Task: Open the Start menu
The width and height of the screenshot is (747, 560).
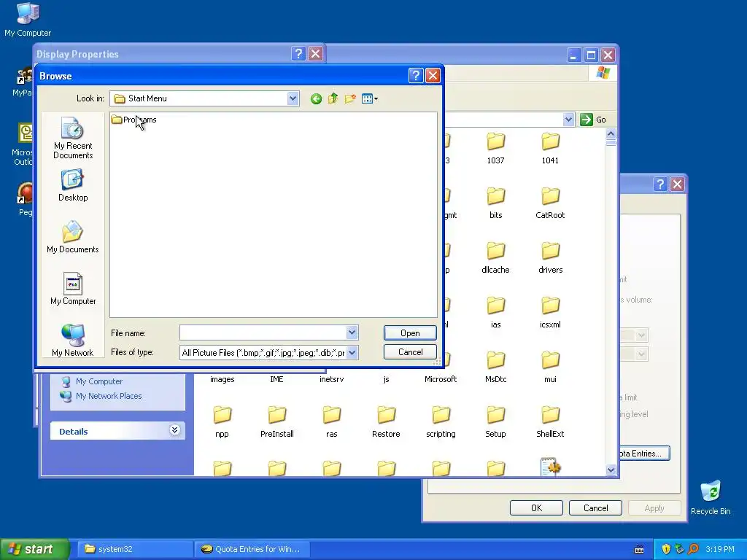Action: pyautogui.click(x=34, y=549)
